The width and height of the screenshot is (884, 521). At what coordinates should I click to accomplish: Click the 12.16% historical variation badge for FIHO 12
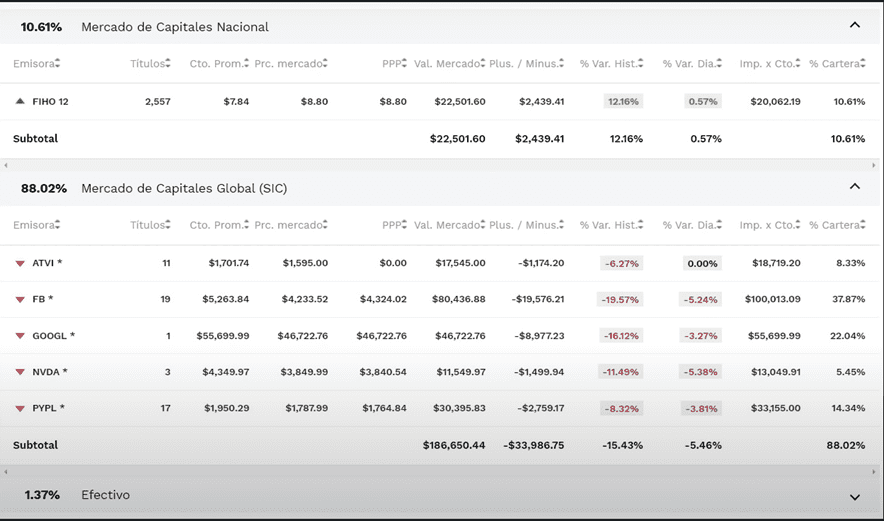(x=622, y=102)
